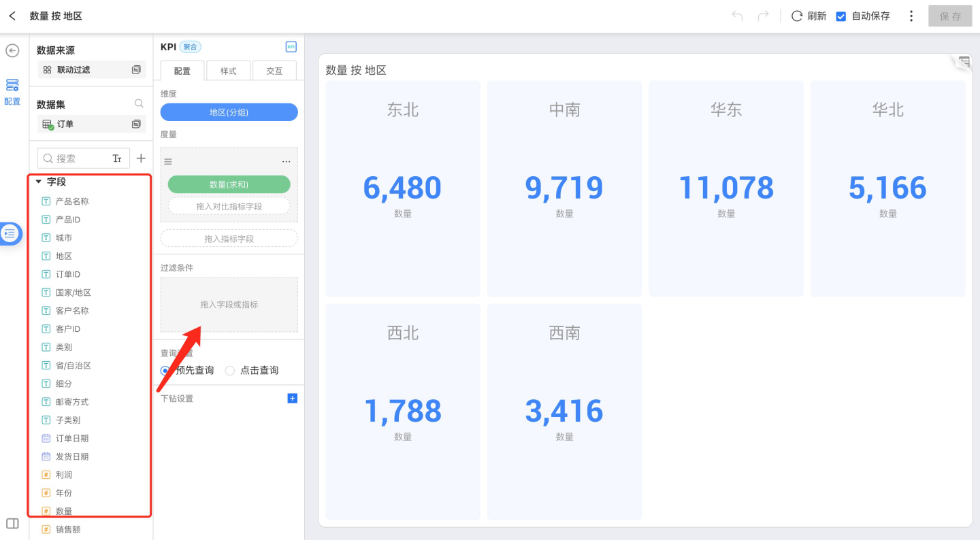Click the dataset search magnifier icon
Viewport: 980px width, 540px height.
139,104
